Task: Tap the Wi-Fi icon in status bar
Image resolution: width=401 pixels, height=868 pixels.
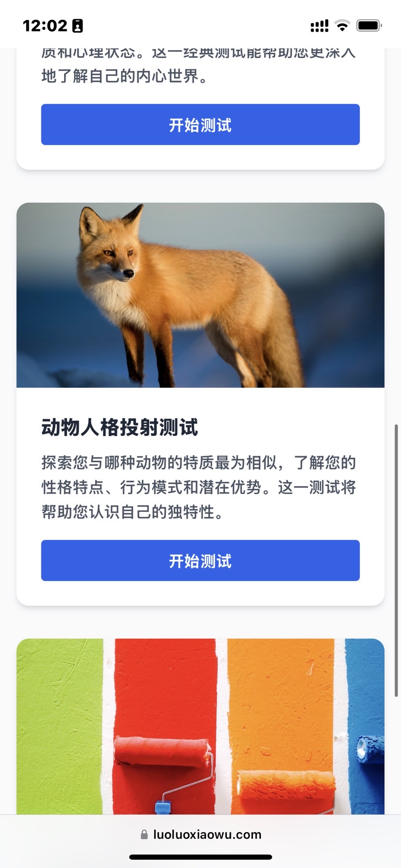Action: [342, 26]
